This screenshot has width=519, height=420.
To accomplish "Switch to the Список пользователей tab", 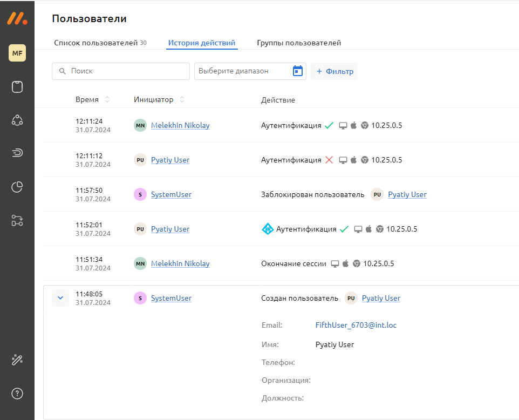I will point(95,42).
